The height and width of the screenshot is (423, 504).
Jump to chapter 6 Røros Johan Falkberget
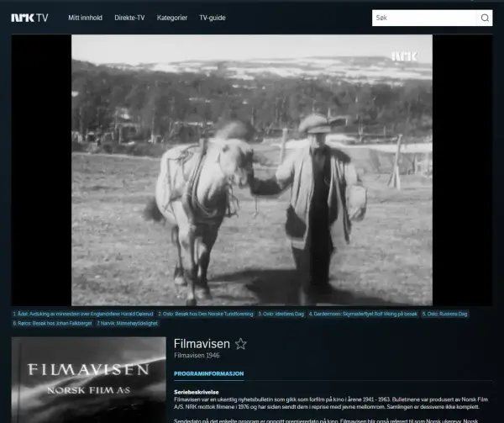pyautogui.click(x=52, y=323)
